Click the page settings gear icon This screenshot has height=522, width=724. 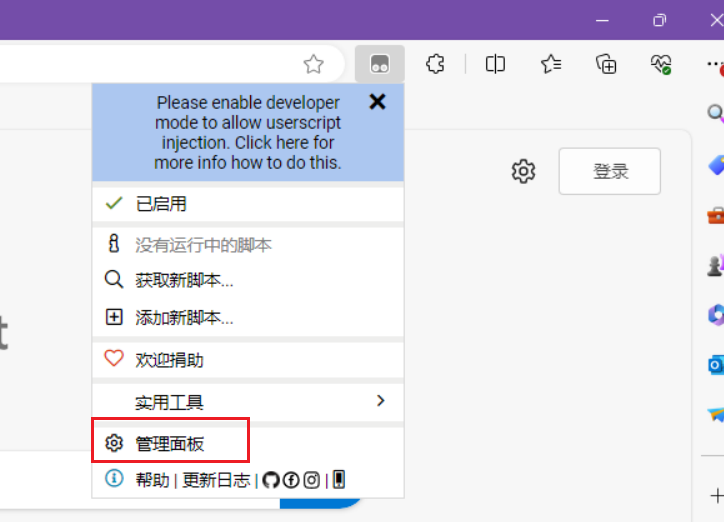pyautogui.click(x=523, y=171)
